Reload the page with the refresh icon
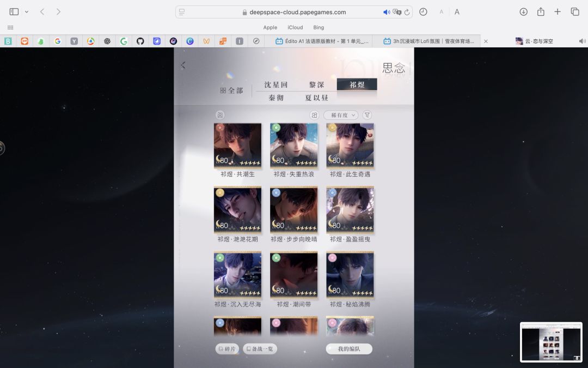 407,12
